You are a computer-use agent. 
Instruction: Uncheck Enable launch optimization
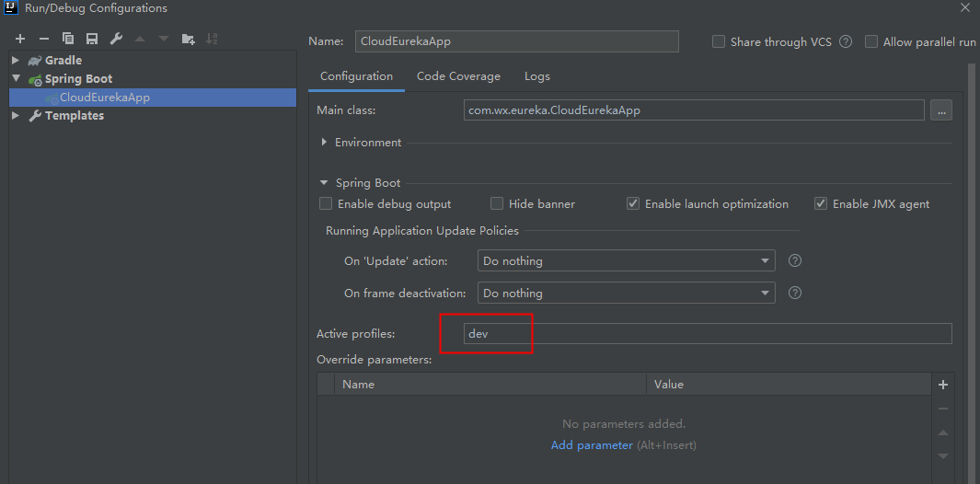633,204
